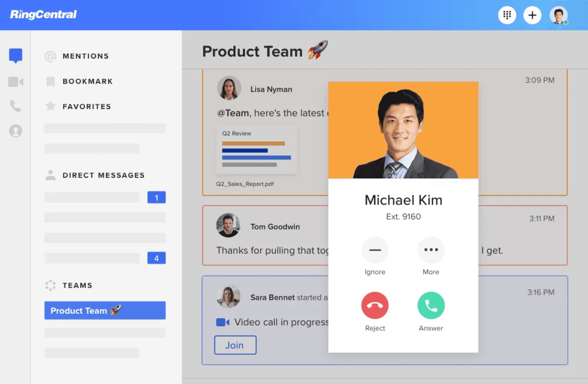Join the video call in progress
The image size is (588, 384).
[235, 345]
